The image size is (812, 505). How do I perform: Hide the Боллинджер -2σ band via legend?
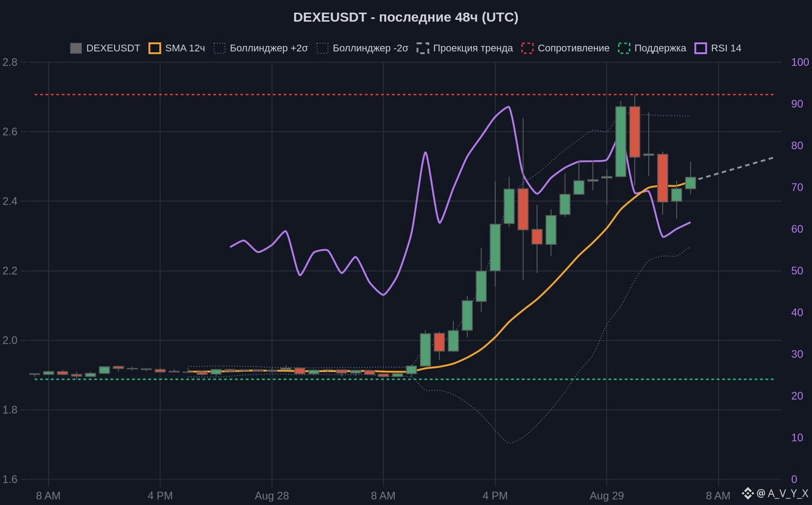pyautogui.click(x=362, y=48)
